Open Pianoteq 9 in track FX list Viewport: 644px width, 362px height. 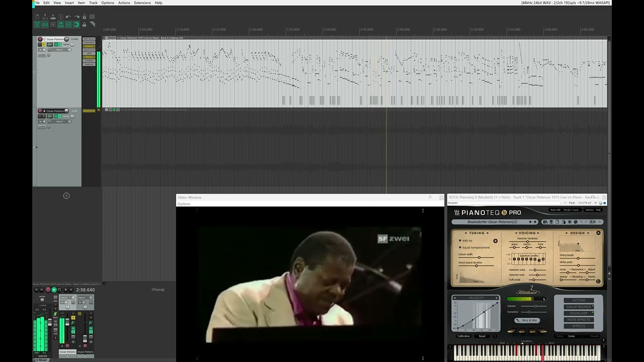point(89,43)
